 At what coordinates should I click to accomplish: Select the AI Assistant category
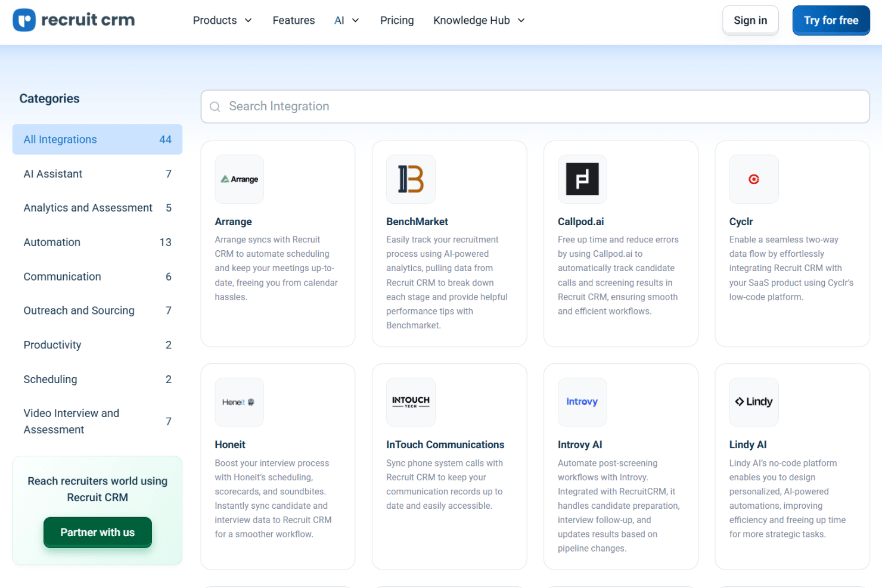[98, 174]
